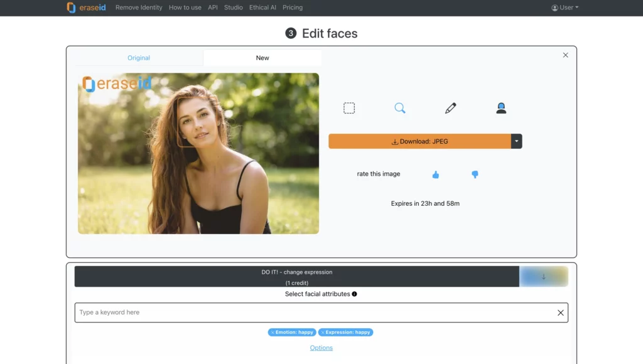Click the Download: JPEG button
The width and height of the screenshot is (643, 364).
point(419,141)
